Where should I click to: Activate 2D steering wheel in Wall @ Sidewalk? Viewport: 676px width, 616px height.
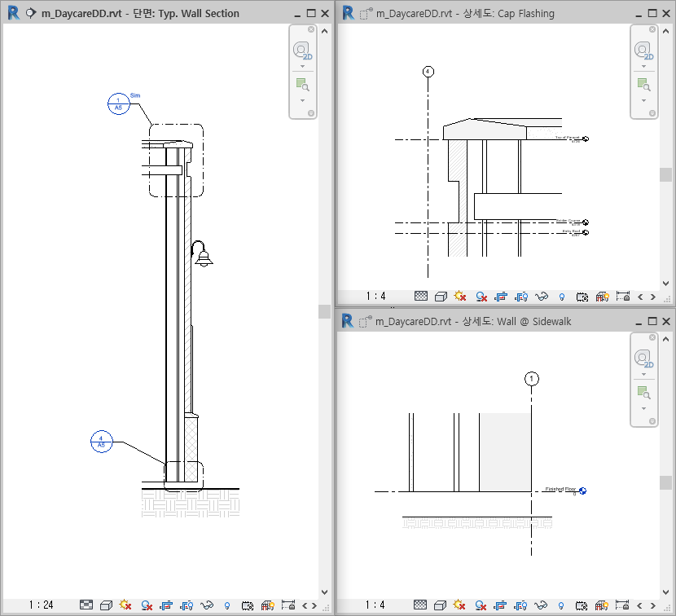click(643, 359)
